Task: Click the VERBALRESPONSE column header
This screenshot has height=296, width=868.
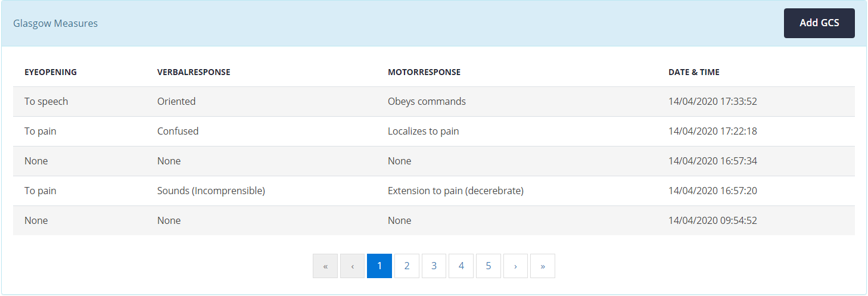Action: [x=194, y=72]
